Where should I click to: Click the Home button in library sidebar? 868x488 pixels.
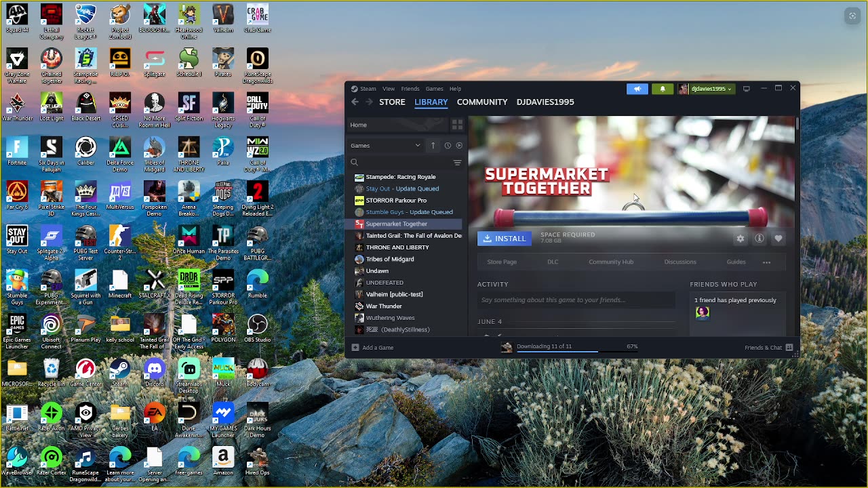point(397,125)
